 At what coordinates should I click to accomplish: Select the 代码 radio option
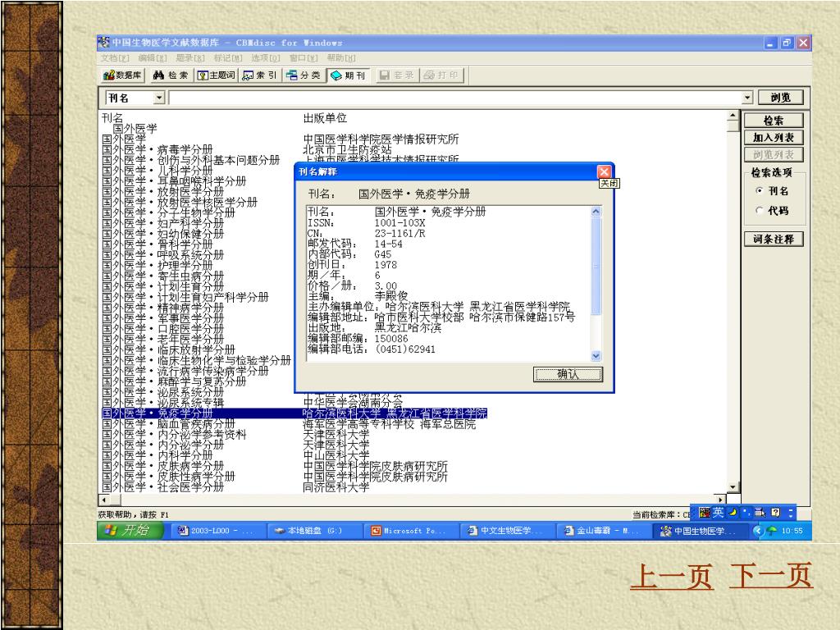[759, 211]
